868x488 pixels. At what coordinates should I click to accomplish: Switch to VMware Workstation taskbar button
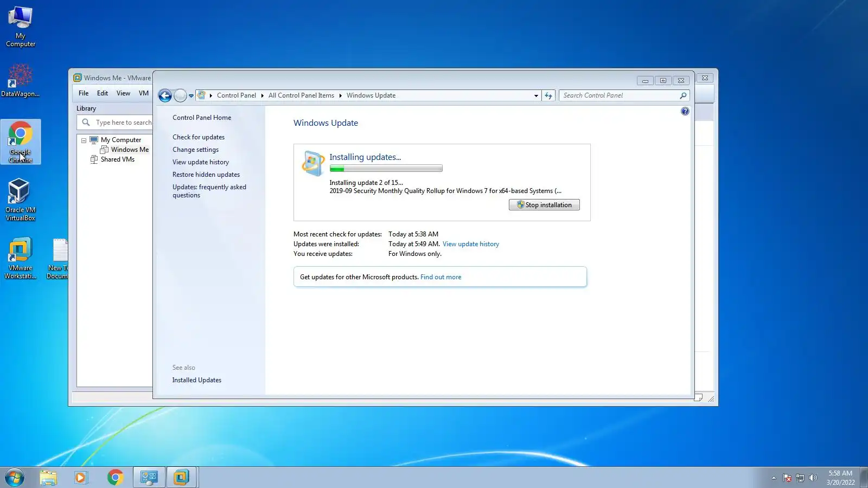[182, 477]
